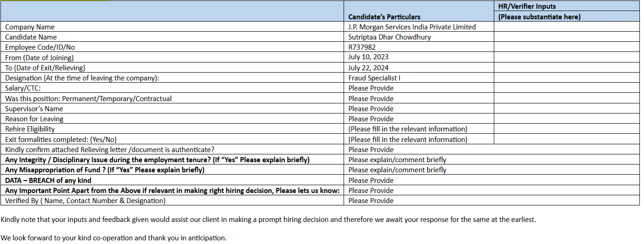Click 'Please Provide' in the Salary/CTC row
The image size is (644, 244).
click(x=371, y=88)
